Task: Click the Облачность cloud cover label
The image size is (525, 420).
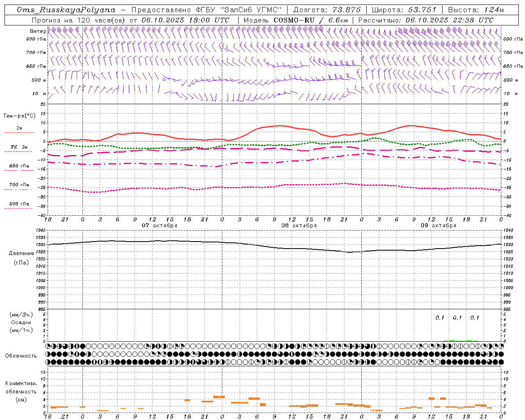Action: tap(21, 356)
